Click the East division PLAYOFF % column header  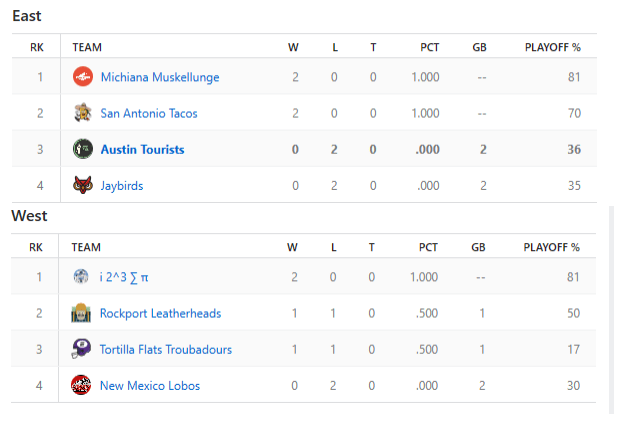pyautogui.click(x=552, y=47)
